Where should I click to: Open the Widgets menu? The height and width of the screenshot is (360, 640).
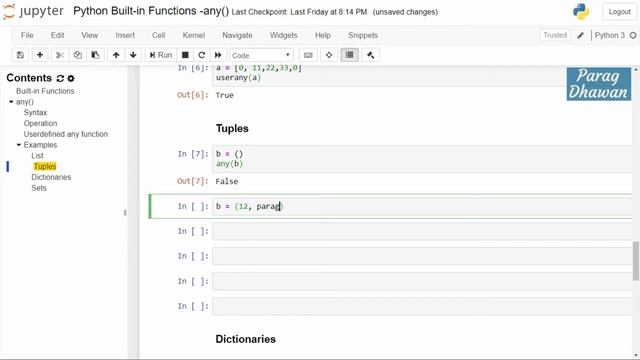coord(283,36)
